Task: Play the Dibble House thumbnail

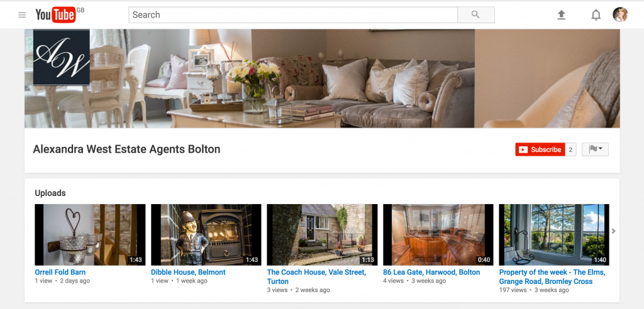Action: pos(206,235)
